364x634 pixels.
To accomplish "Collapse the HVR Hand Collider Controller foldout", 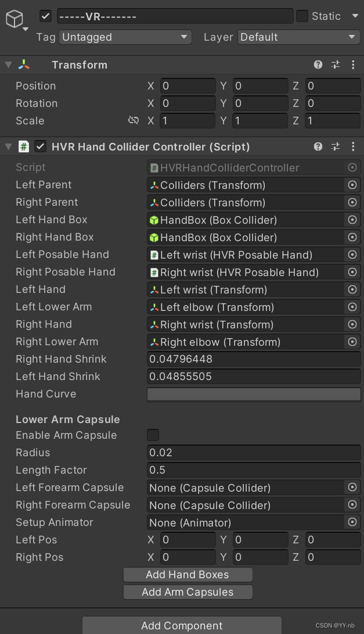I will 7,146.
